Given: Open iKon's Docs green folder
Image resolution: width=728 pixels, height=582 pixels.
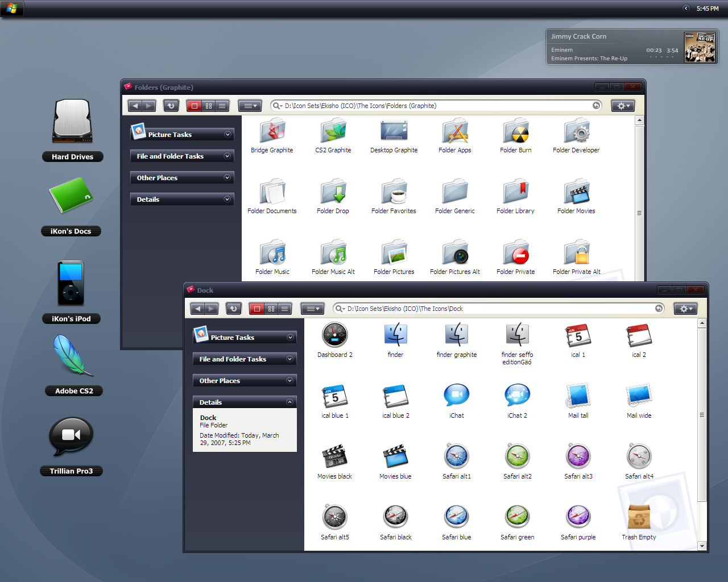Looking at the screenshot, I should pyautogui.click(x=71, y=195).
